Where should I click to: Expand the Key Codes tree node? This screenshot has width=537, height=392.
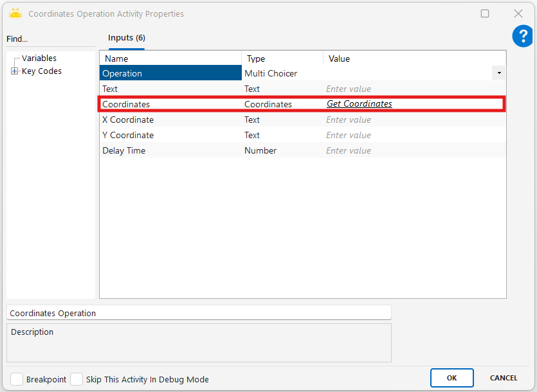tap(14, 71)
